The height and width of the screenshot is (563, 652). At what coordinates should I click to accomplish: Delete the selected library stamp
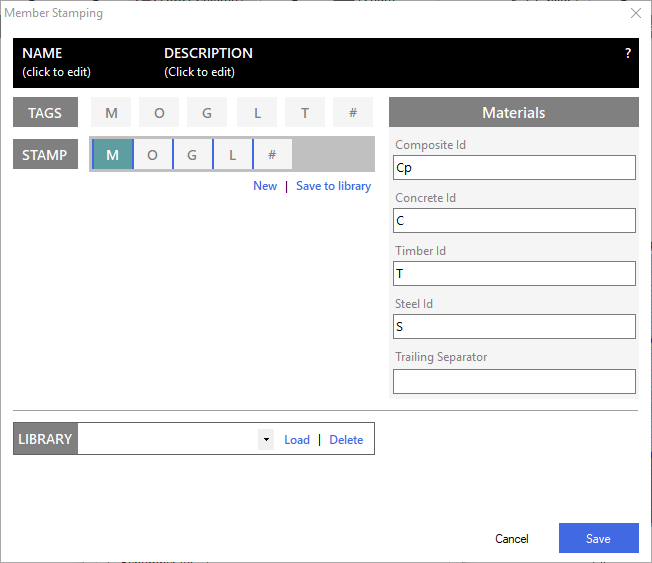(x=346, y=440)
